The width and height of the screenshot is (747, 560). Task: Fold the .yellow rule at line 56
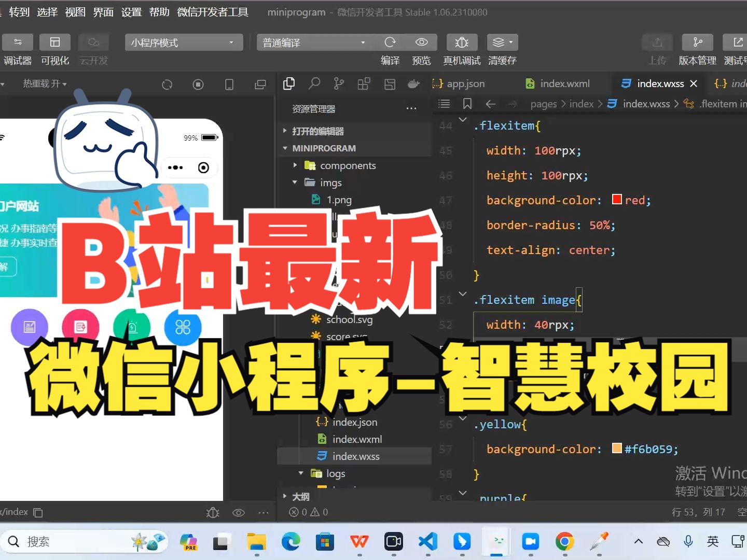[x=463, y=418]
